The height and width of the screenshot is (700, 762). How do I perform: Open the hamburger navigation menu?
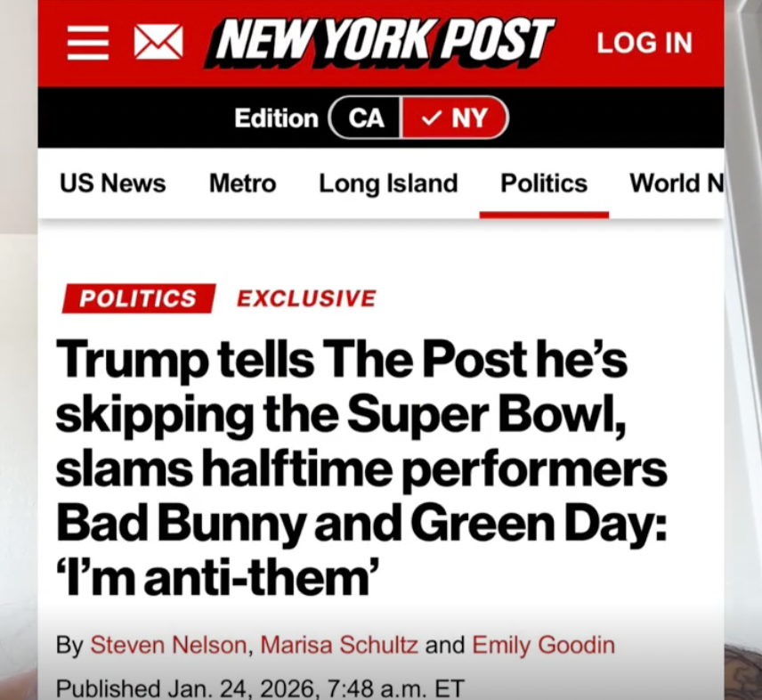[x=87, y=42]
